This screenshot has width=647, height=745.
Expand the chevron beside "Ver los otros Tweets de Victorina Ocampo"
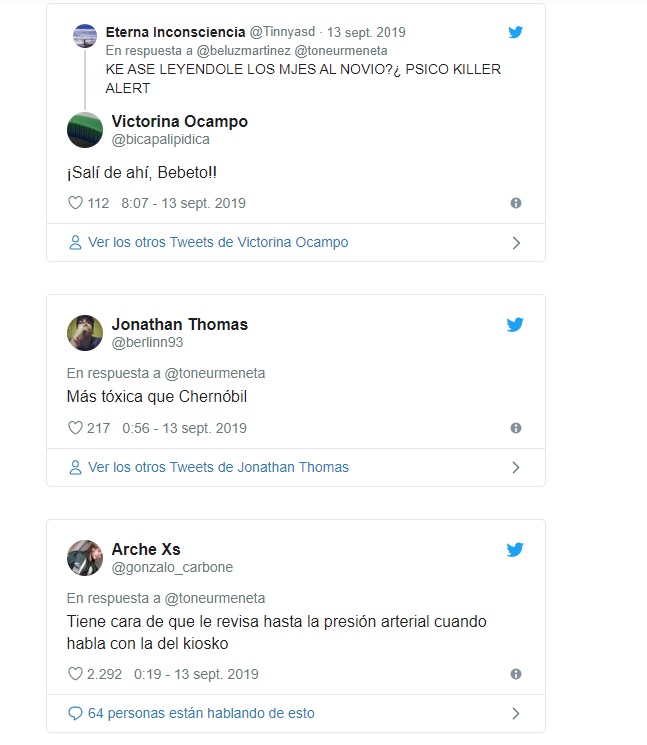(x=516, y=243)
